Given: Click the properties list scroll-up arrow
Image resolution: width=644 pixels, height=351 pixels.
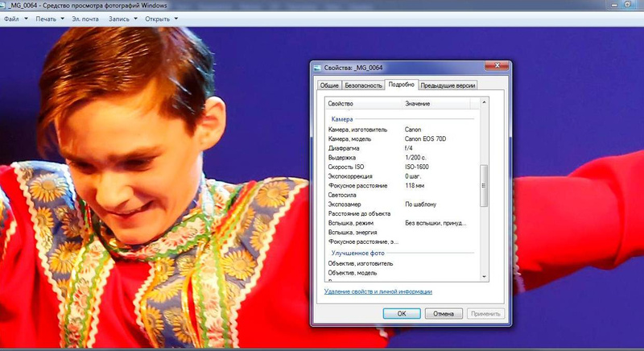Looking at the screenshot, I should coord(484,103).
